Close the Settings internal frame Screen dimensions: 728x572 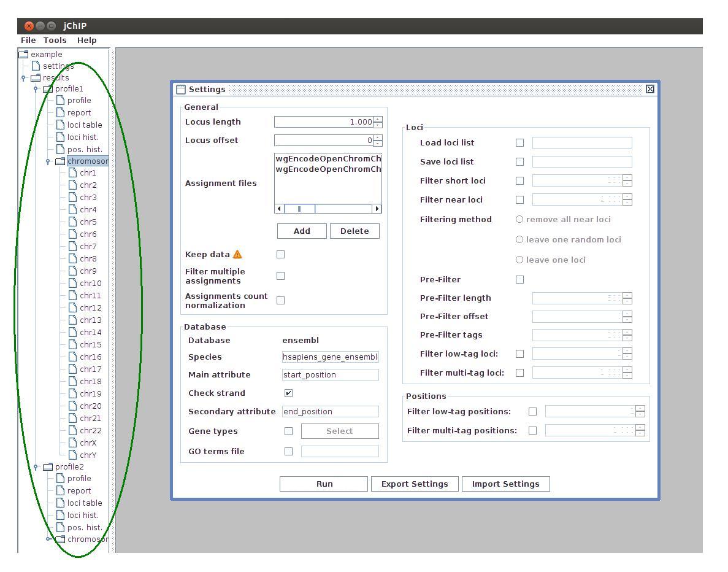click(x=650, y=89)
